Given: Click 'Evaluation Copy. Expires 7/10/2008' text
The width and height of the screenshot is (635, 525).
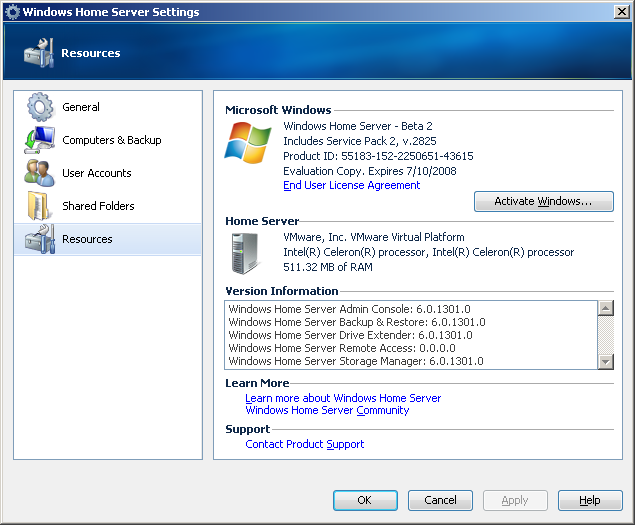Looking at the screenshot, I should [370, 171].
